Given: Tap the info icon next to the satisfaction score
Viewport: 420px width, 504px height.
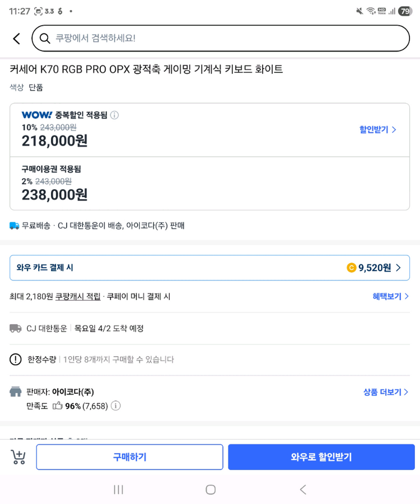Looking at the screenshot, I should coord(115,406).
